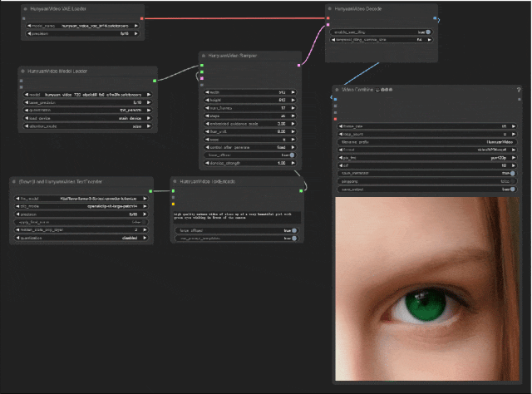Click the seed value field in Sampler
532x394 pixels.
pyautogui.click(x=250, y=140)
